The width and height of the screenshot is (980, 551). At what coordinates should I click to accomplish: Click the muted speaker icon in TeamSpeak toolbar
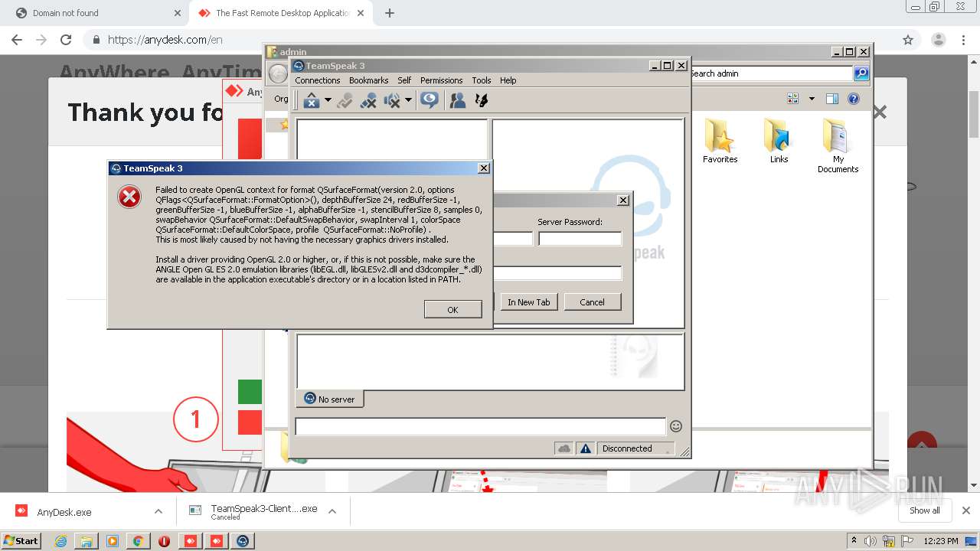(392, 100)
